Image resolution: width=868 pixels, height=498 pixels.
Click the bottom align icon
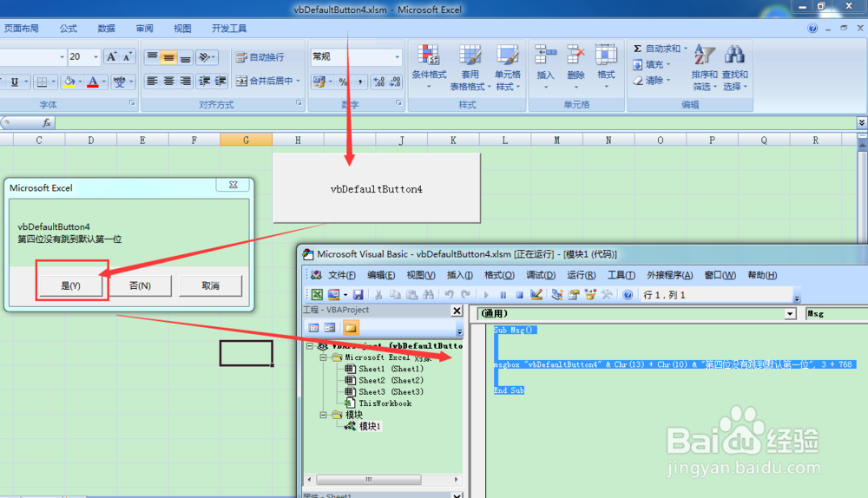point(186,57)
